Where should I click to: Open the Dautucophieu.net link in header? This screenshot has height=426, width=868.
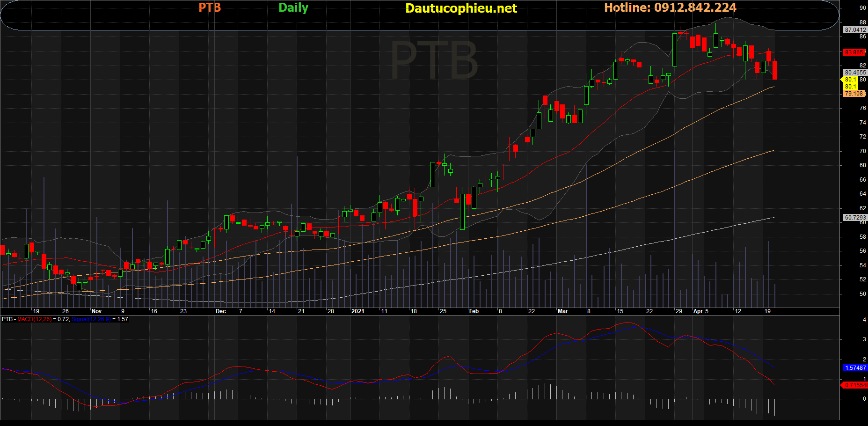pos(460,8)
